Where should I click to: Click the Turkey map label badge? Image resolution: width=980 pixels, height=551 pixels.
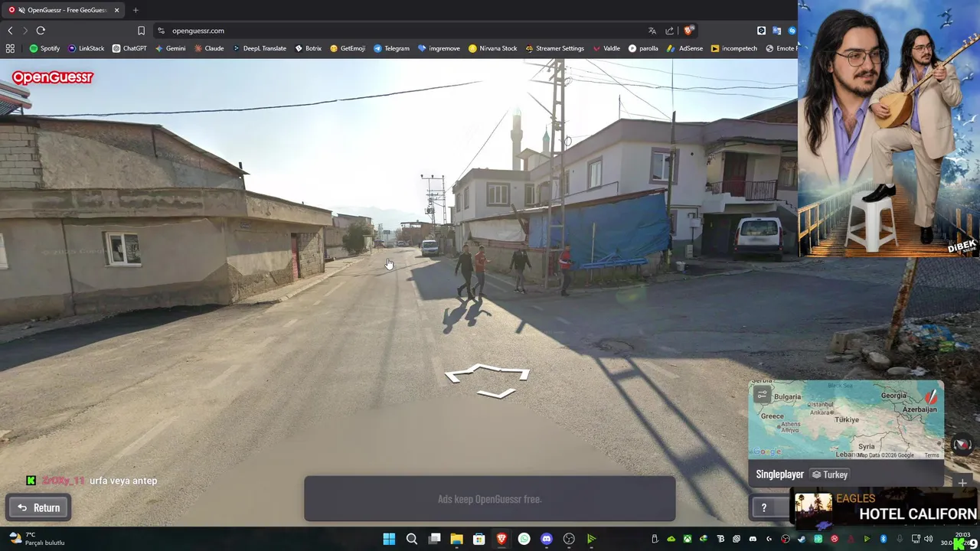830,474
